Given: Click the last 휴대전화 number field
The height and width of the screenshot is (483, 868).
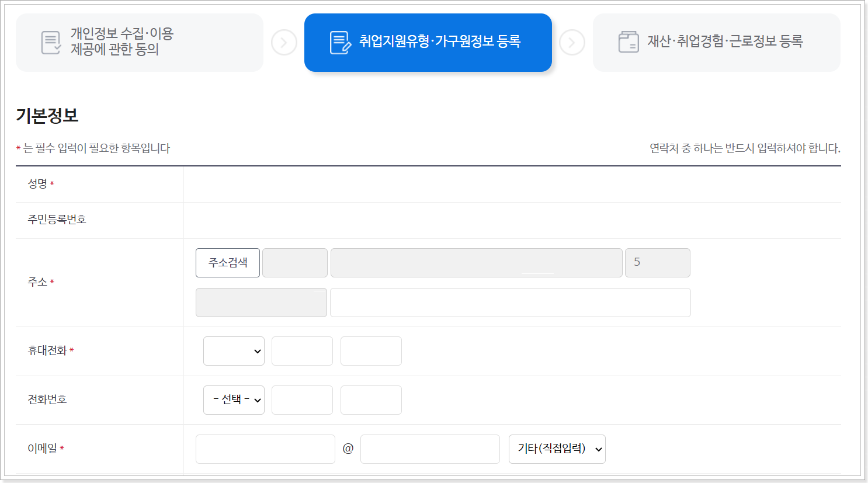Looking at the screenshot, I should [x=371, y=350].
